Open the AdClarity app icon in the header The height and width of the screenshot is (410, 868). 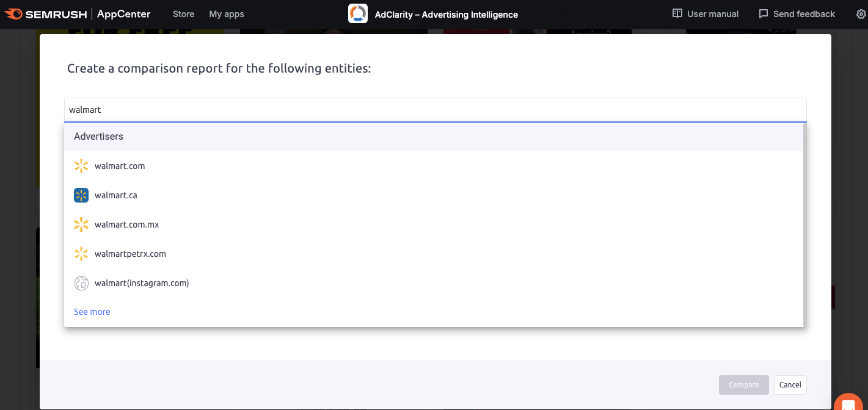pyautogui.click(x=357, y=13)
